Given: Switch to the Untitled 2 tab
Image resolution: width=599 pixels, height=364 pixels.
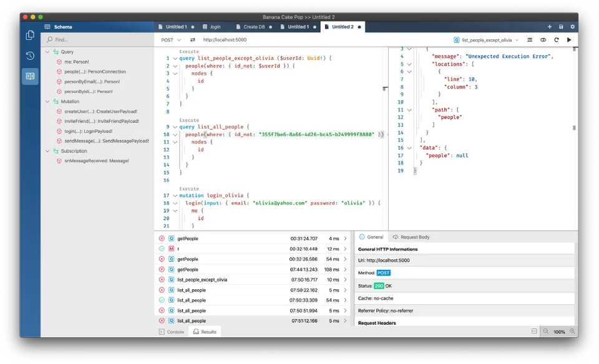Looking at the screenshot, I should coord(343,27).
